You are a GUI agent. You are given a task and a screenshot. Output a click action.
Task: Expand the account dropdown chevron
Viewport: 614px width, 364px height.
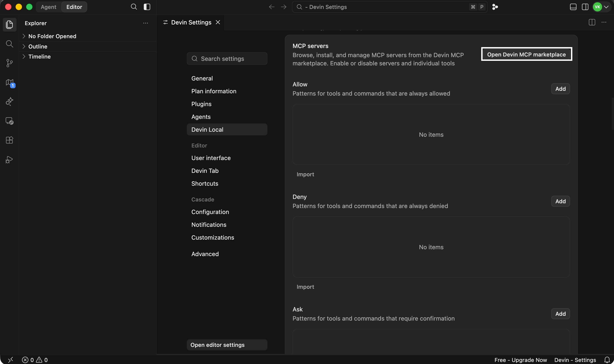606,7
